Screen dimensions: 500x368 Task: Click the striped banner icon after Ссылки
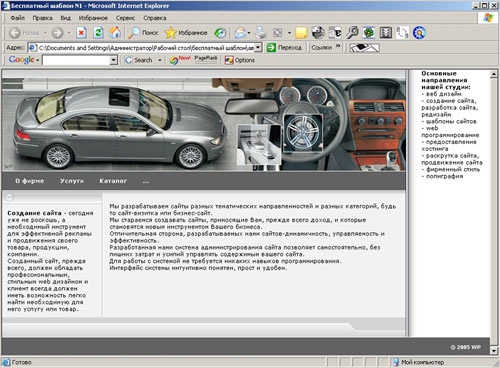pos(364,48)
